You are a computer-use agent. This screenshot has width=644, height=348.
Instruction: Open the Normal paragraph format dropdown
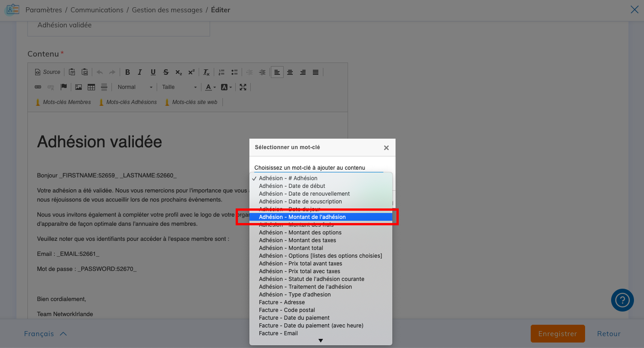pyautogui.click(x=135, y=87)
